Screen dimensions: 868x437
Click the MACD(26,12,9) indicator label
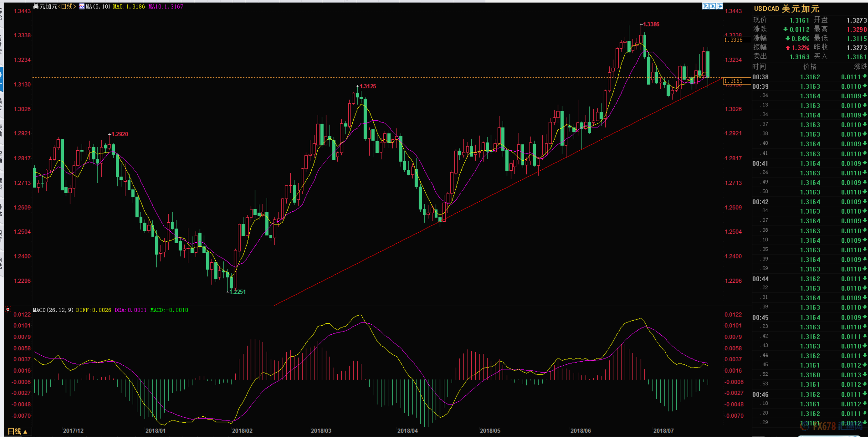click(53, 310)
